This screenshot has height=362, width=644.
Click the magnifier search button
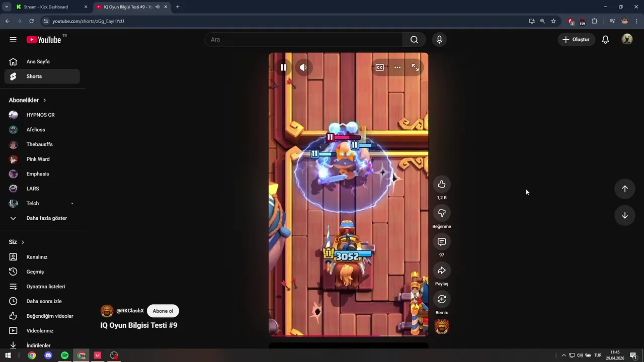414,40
